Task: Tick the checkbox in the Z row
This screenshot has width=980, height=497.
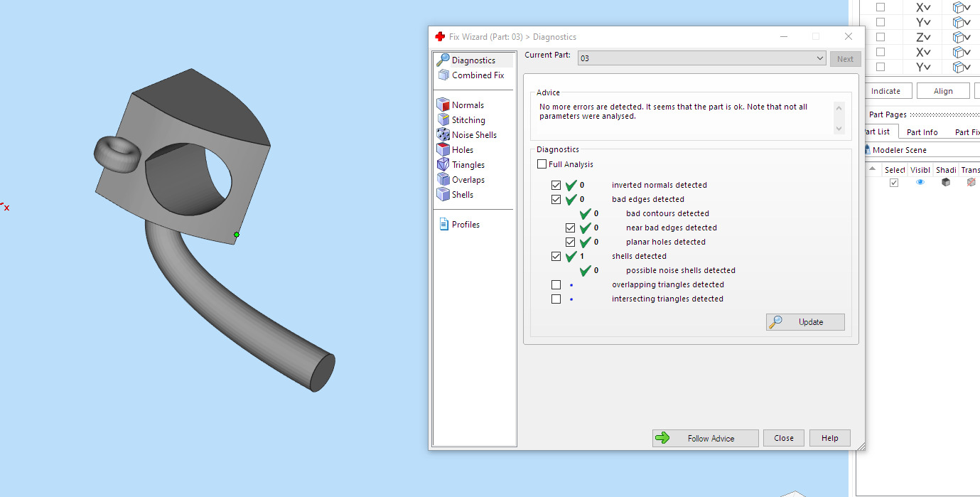Action: pyautogui.click(x=881, y=37)
